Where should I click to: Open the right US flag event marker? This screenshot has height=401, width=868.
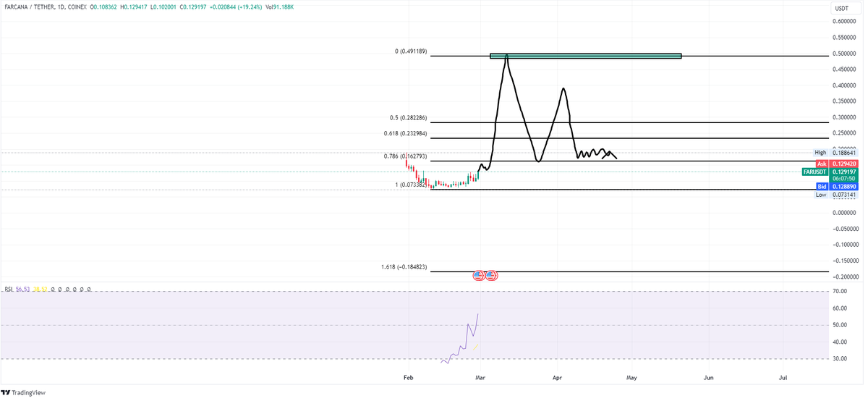tap(490, 275)
